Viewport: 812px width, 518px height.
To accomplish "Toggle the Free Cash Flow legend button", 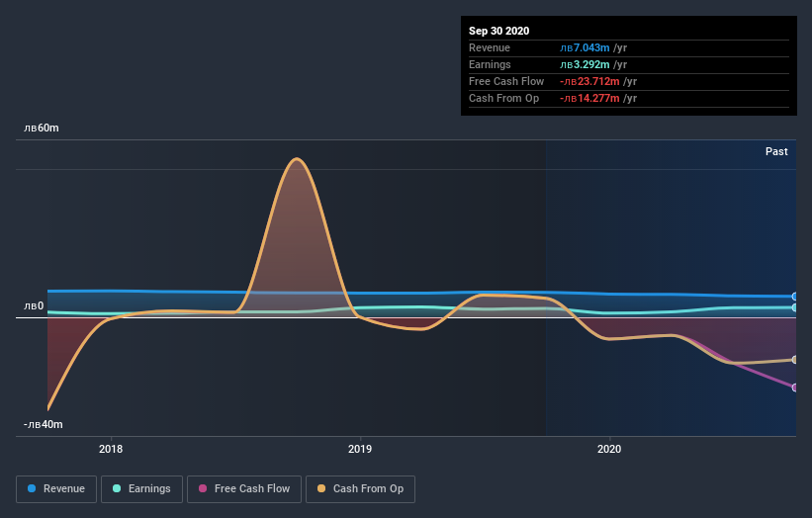I will (244, 489).
